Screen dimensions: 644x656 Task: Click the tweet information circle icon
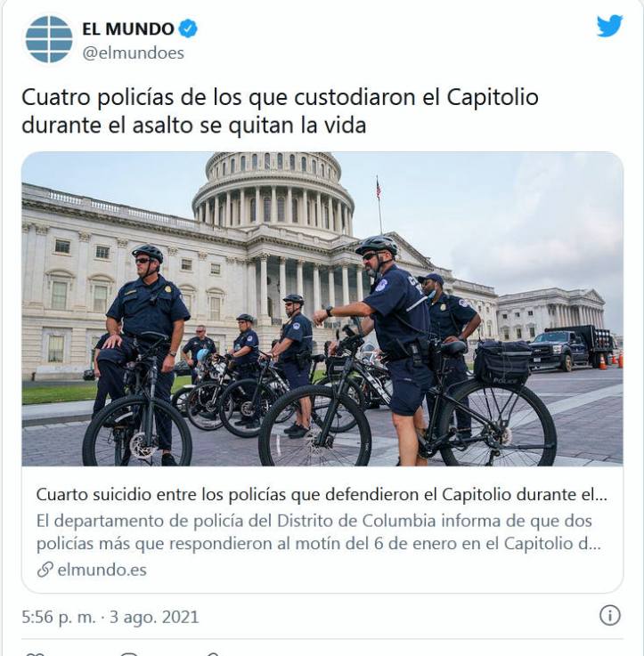(609, 615)
